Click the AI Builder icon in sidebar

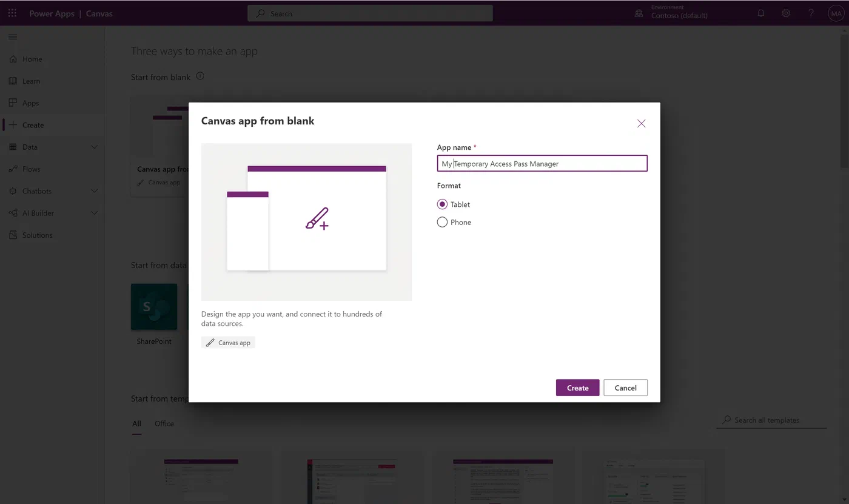click(13, 213)
